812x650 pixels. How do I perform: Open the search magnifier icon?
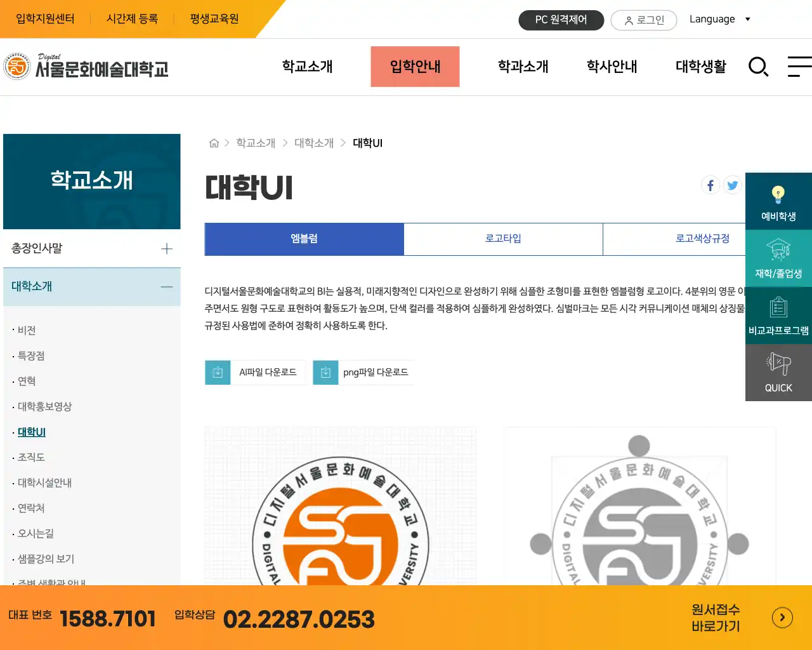[758, 67]
